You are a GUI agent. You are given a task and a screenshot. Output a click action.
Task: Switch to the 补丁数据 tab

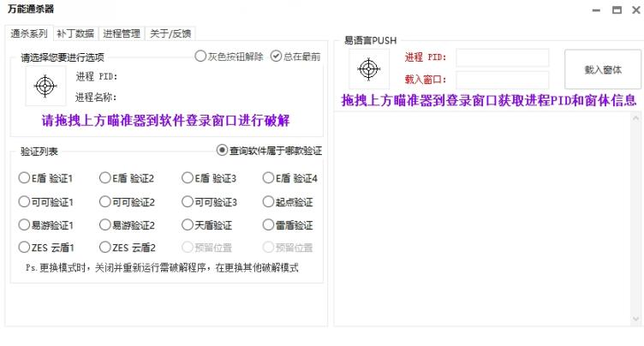pyautogui.click(x=76, y=33)
